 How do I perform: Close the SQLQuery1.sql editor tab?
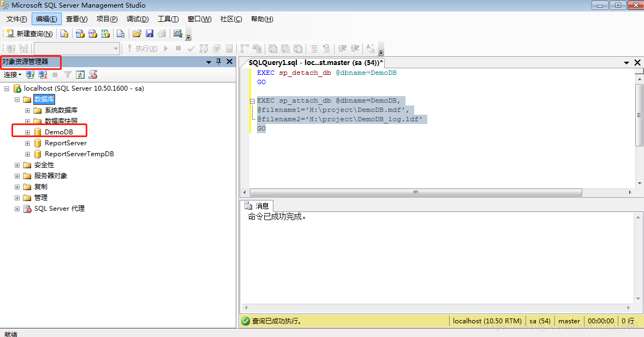pos(637,62)
